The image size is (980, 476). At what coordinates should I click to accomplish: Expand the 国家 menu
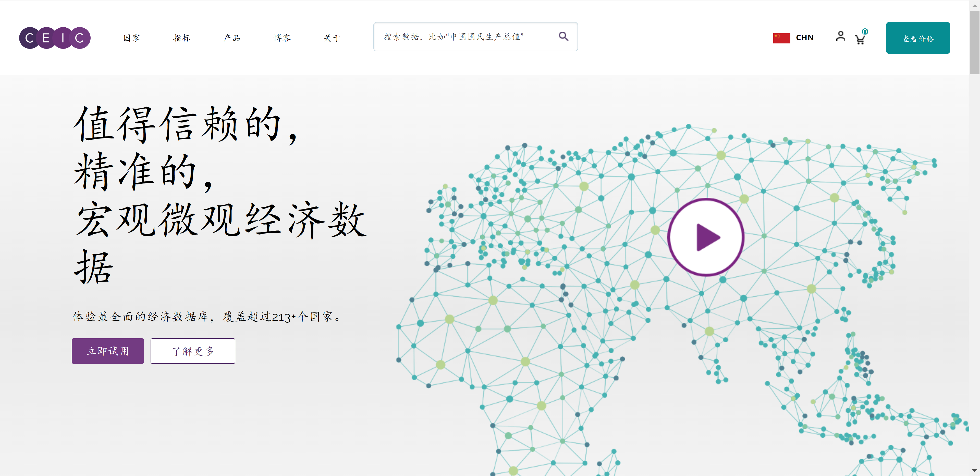(x=132, y=38)
